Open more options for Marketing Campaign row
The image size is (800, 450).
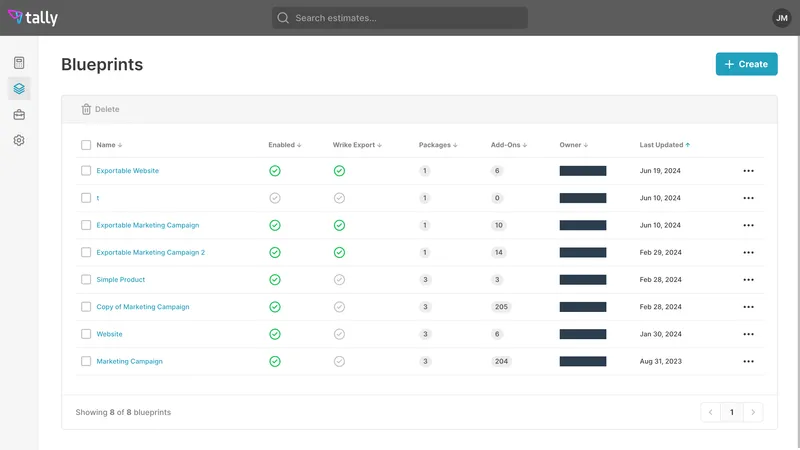(x=748, y=361)
